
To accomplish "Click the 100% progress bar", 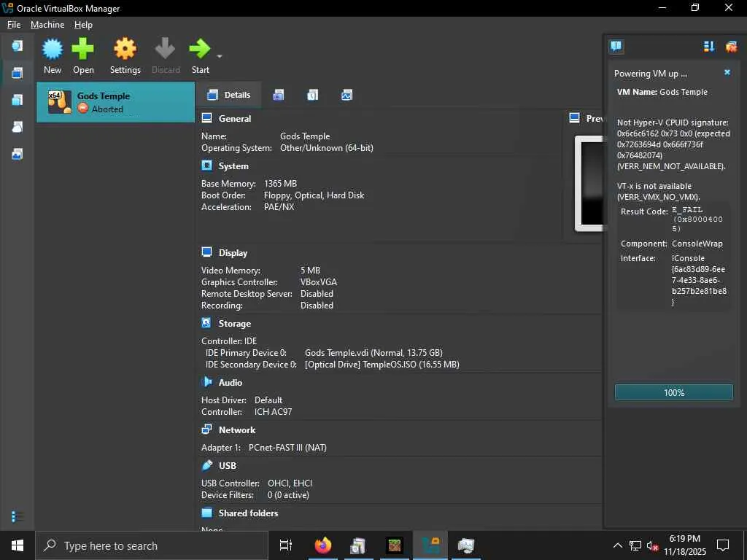I will (673, 392).
